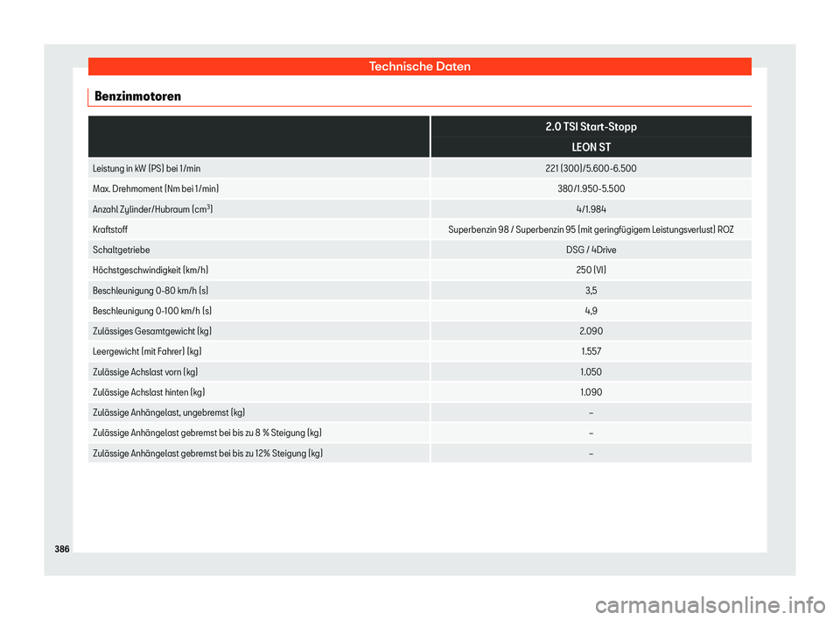
Task: Click the acceleration value '3,5'
Action: [591, 291]
